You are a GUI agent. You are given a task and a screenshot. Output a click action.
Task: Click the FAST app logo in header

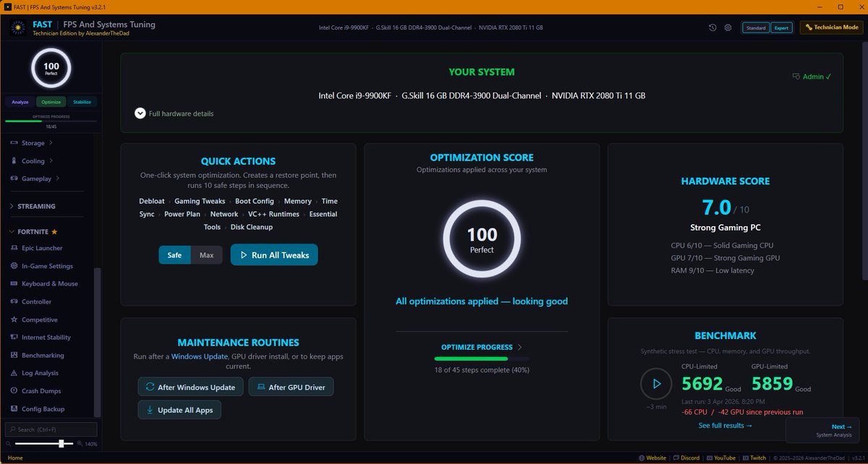click(x=18, y=28)
